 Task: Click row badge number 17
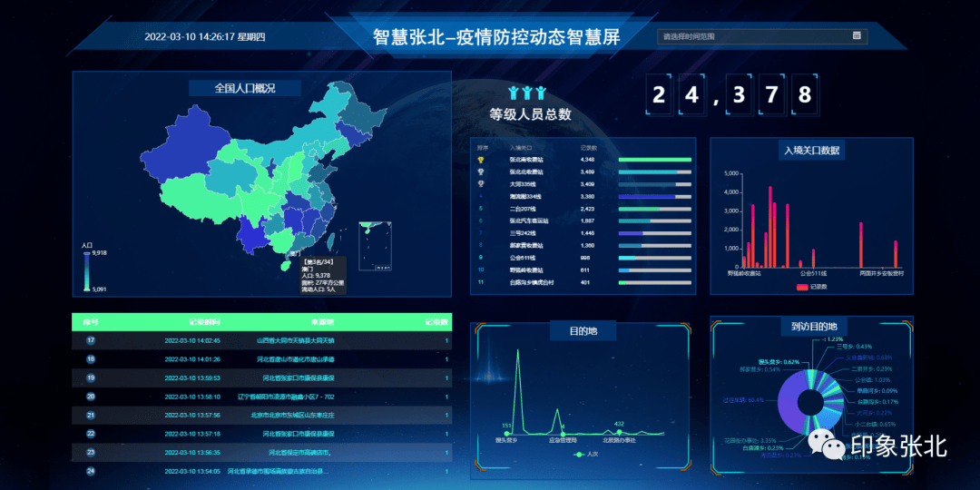[91, 340]
